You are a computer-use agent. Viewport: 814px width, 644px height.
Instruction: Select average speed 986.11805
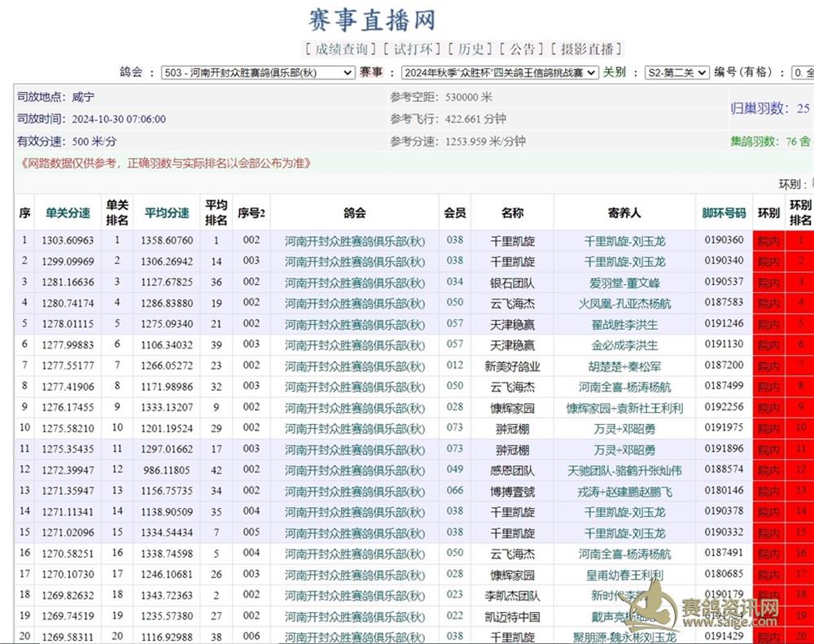tap(167, 470)
